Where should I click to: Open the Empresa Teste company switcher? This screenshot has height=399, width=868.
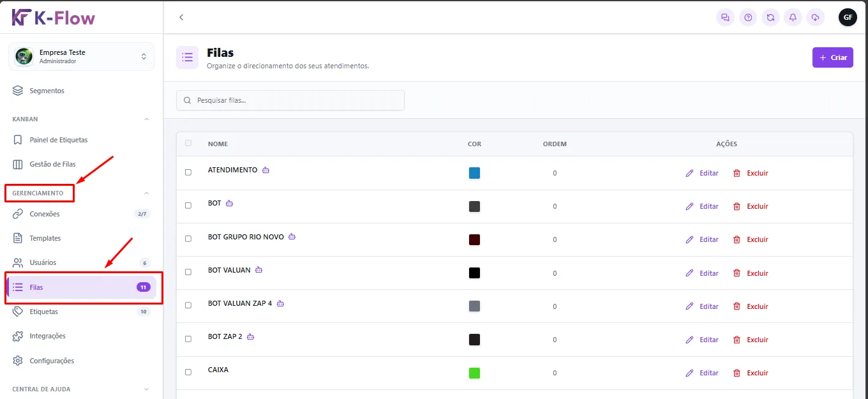(82, 57)
